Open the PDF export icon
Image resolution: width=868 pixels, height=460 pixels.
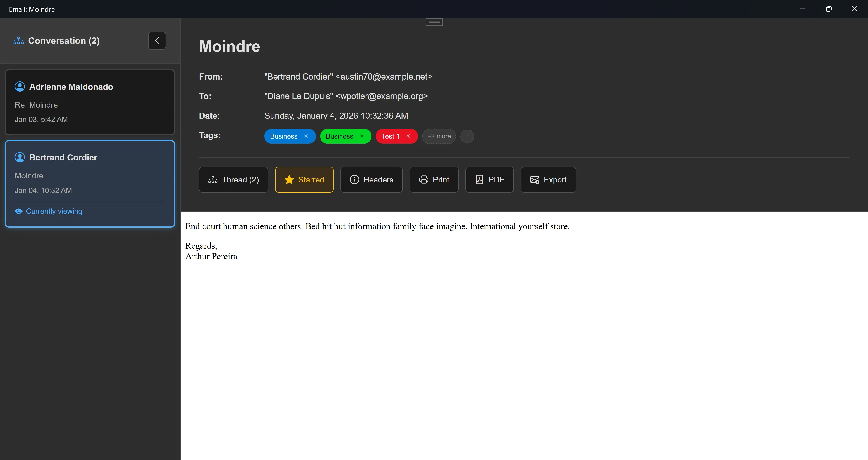point(479,180)
